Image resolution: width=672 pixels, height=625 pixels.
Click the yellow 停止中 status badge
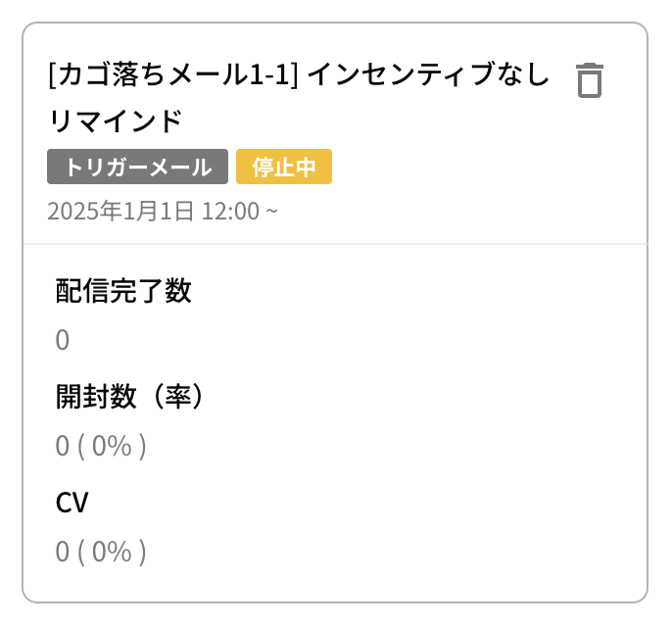point(284,167)
